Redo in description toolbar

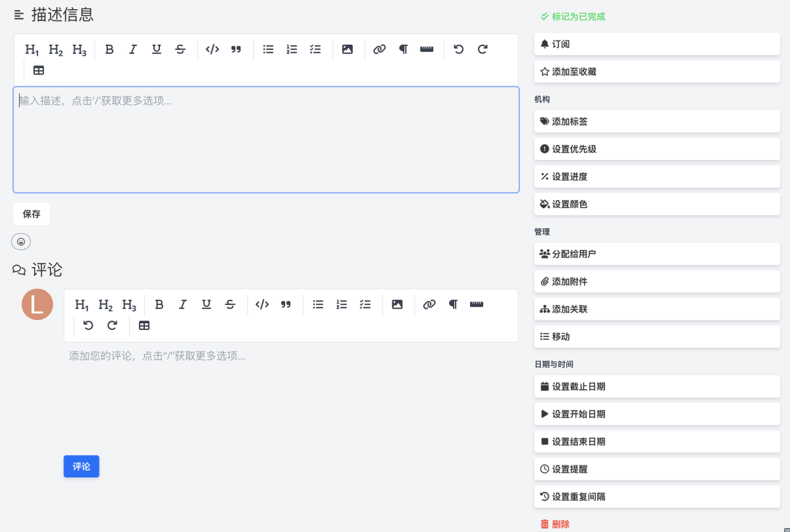click(x=483, y=49)
